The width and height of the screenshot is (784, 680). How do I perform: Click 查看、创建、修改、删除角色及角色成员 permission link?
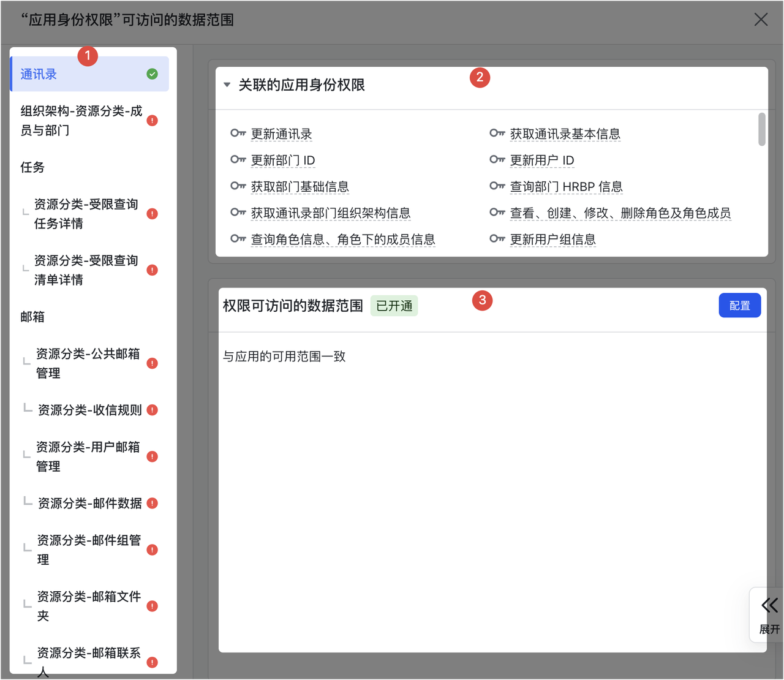click(620, 213)
